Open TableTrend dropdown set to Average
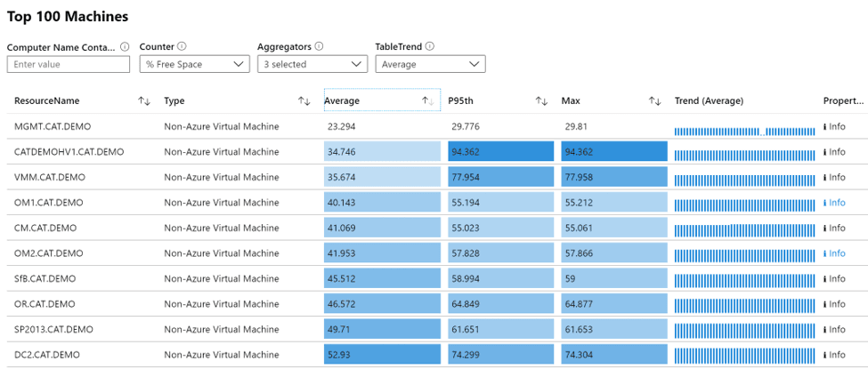This screenshot has height=369, width=868. [430, 64]
